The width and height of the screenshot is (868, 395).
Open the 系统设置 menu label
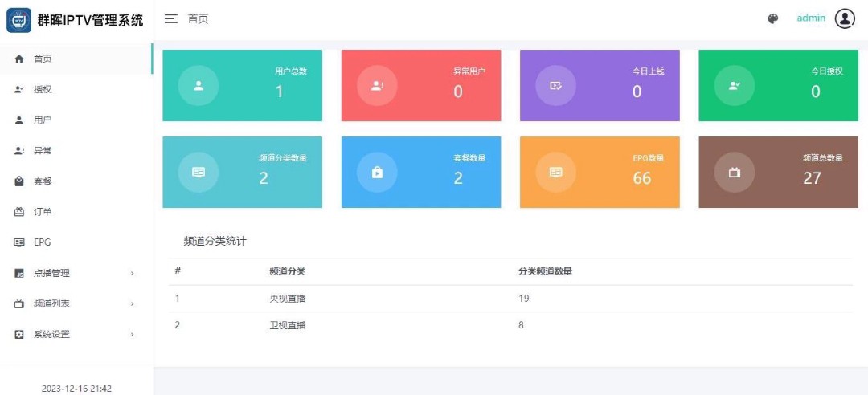51,334
